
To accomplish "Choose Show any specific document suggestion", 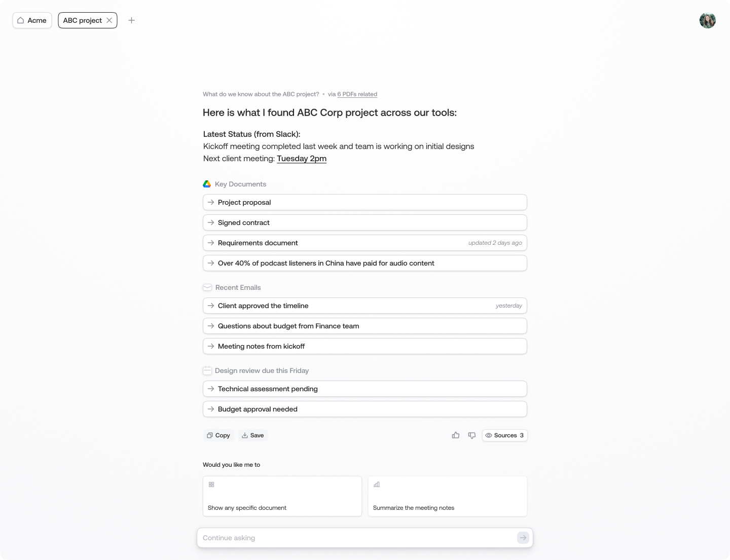I will (x=282, y=496).
